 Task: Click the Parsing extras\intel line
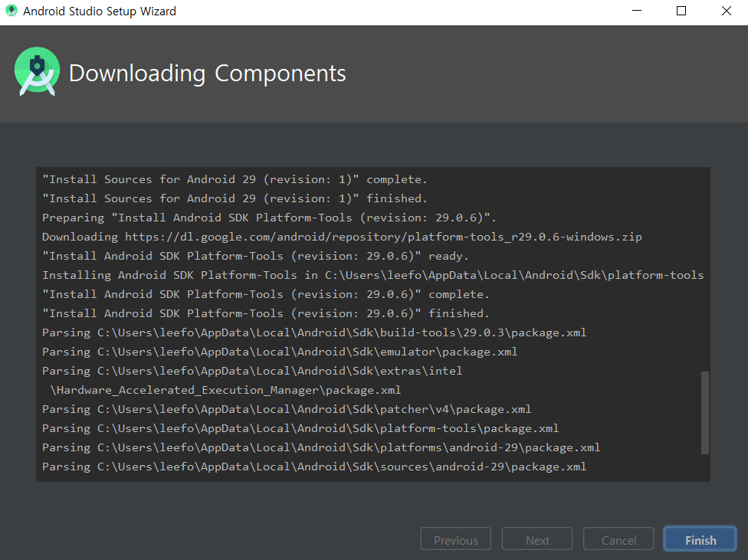pos(252,371)
